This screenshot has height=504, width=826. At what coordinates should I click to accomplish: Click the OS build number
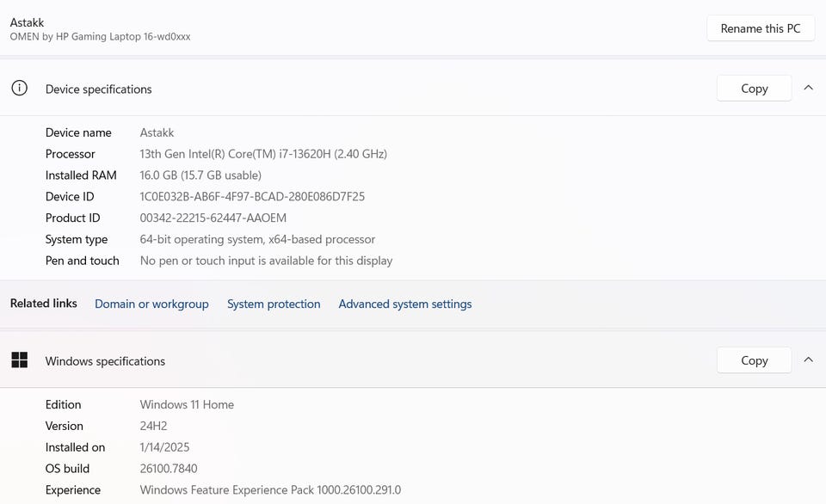tap(169, 469)
